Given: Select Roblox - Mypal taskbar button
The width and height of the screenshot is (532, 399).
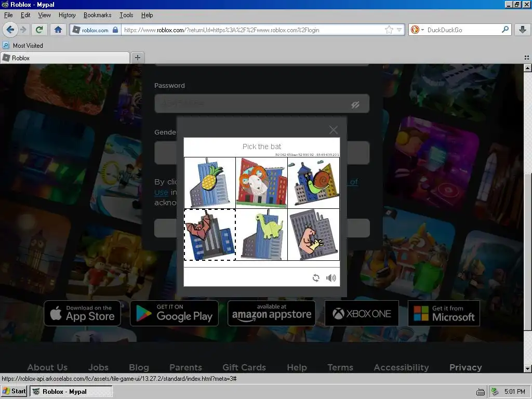Looking at the screenshot, I should [x=71, y=391].
